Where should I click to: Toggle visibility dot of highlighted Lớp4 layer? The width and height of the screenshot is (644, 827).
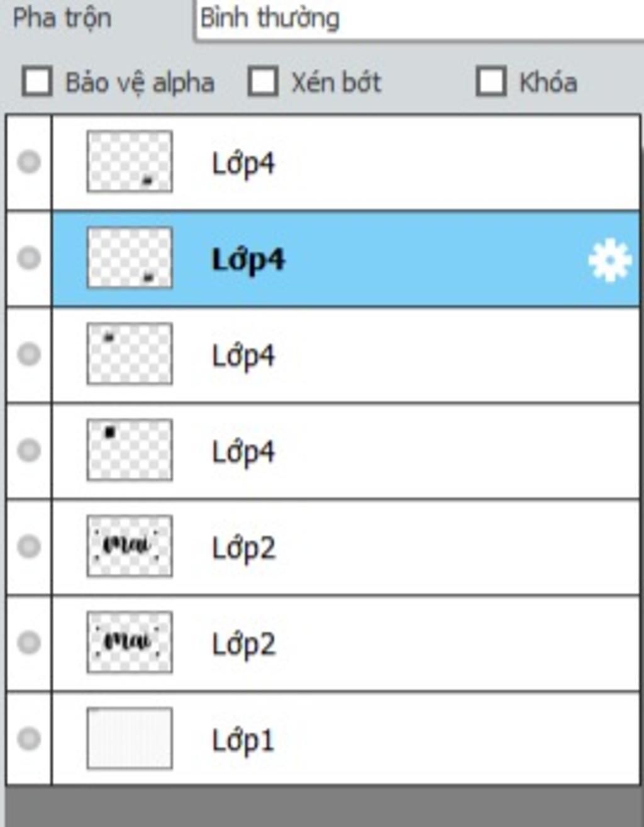point(29,258)
